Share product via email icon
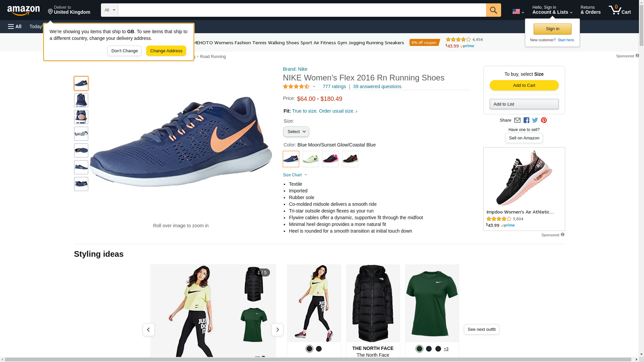Screen dimensions: 644x362 pyautogui.click(x=517, y=120)
